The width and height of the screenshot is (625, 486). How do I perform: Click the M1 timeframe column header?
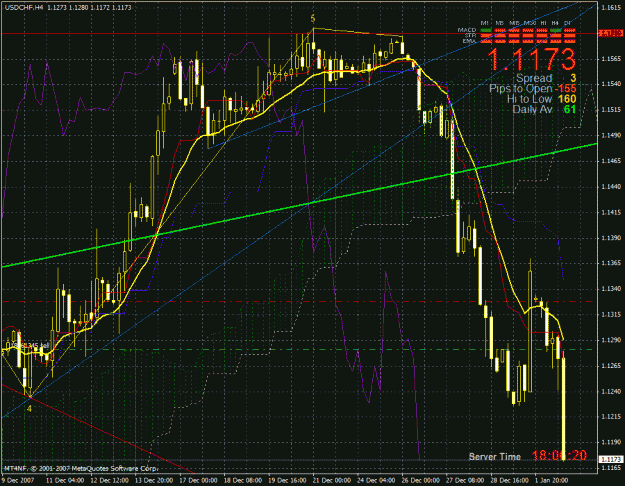pos(485,23)
